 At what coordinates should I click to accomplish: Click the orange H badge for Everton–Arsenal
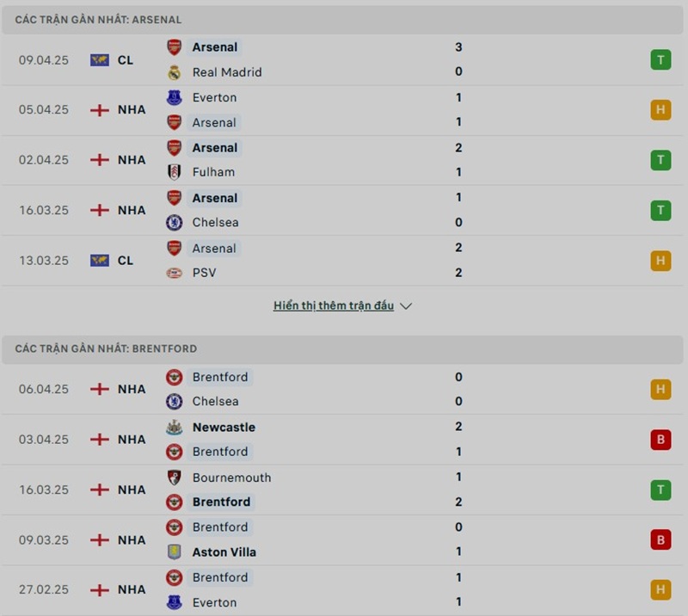[x=660, y=110]
